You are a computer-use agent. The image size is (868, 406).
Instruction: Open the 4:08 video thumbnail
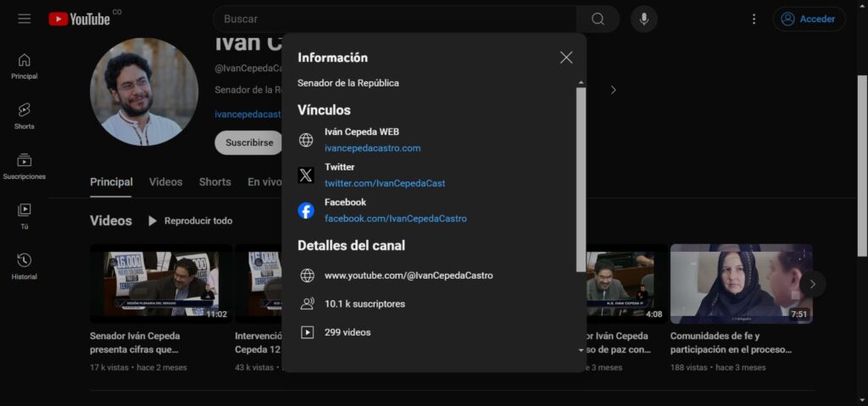coord(626,284)
